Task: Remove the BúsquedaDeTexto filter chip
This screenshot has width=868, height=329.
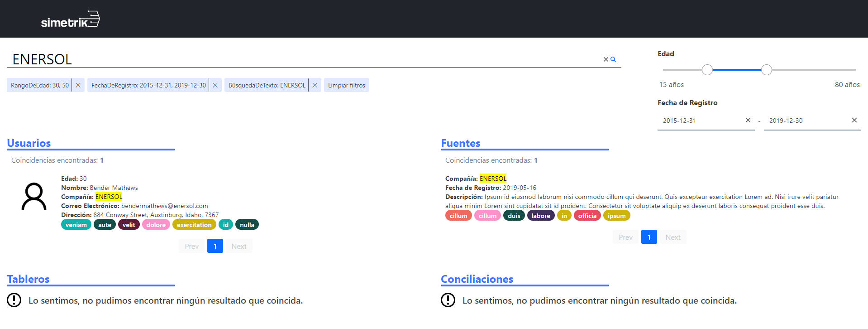Action: point(315,85)
